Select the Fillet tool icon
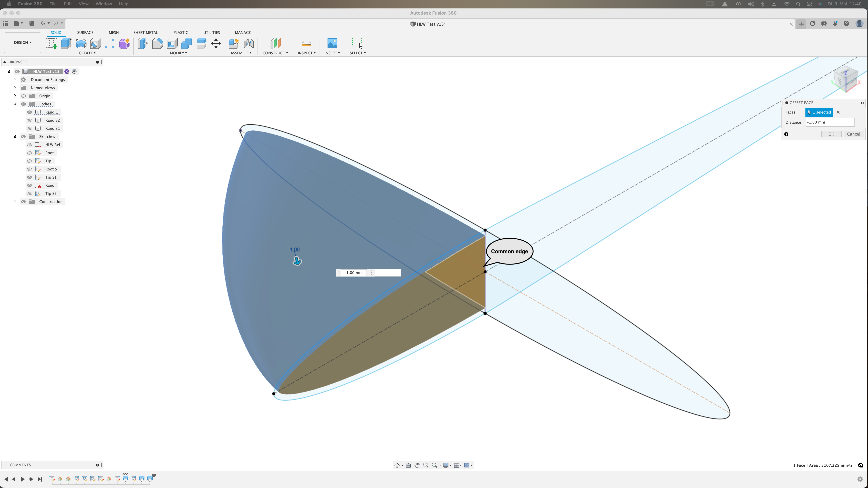This screenshot has width=868, height=488. pyautogui.click(x=157, y=43)
